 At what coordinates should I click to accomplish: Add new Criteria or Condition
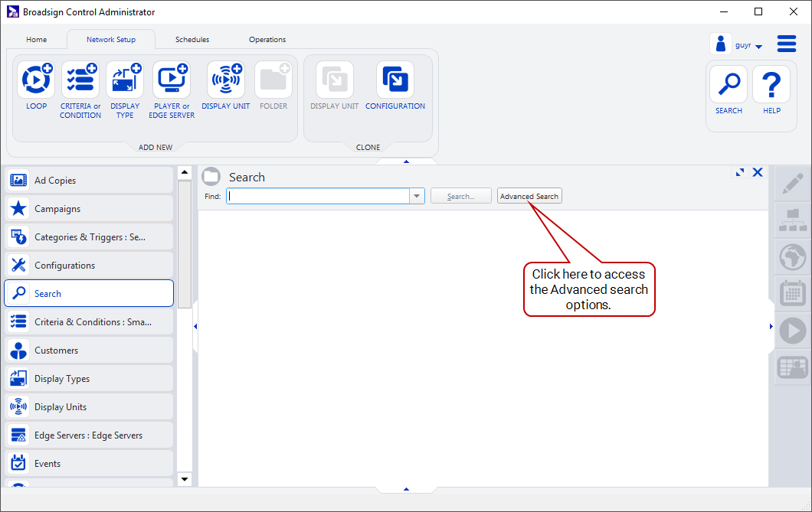click(x=80, y=80)
